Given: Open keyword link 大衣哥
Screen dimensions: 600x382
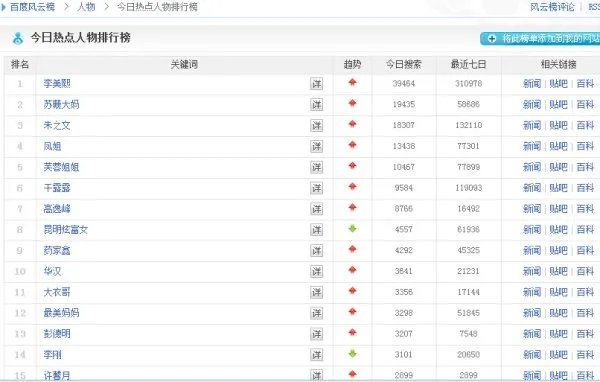Looking at the screenshot, I should [x=57, y=292].
